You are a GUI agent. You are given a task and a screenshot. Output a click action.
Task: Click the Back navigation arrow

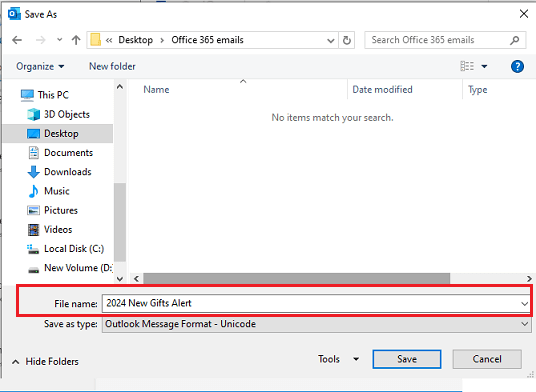click(x=17, y=40)
